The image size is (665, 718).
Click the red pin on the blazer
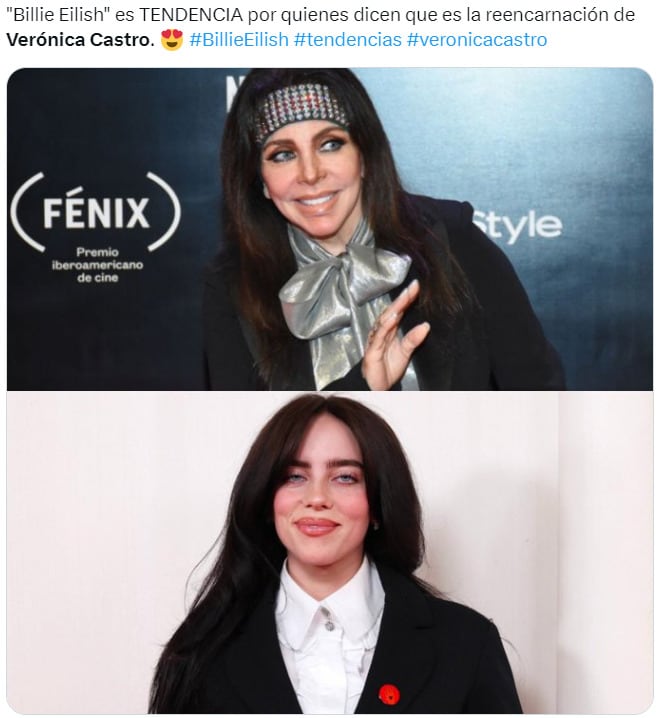(x=389, y=695)
